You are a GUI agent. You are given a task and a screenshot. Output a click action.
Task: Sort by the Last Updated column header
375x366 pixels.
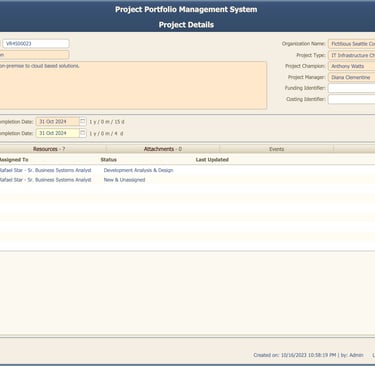coord(212,160)
